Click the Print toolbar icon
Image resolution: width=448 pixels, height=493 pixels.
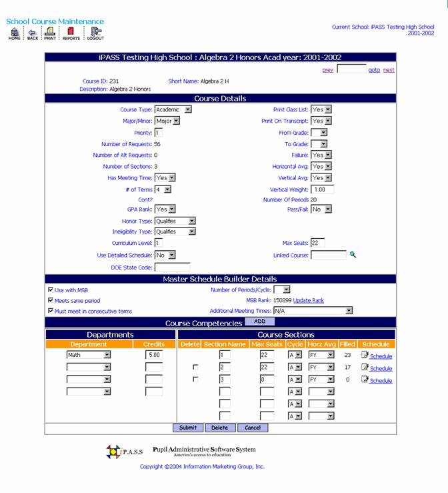(49, 33)
